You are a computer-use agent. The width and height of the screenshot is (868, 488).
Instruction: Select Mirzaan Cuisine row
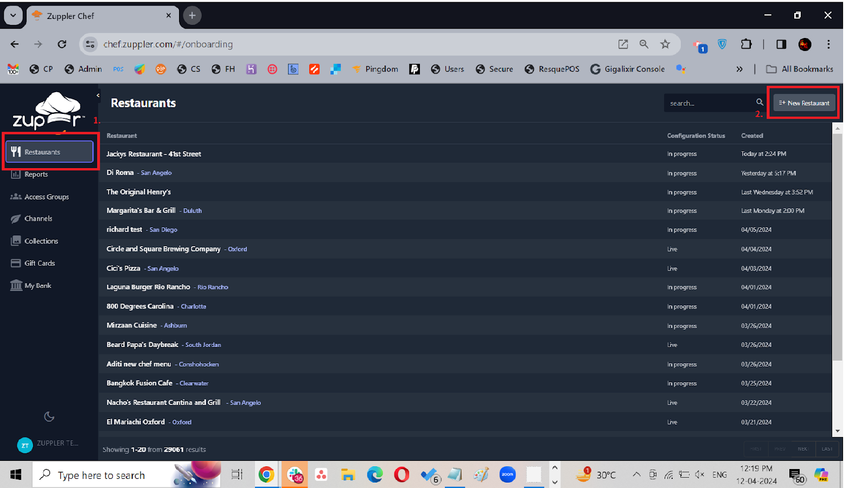pos(465,326)
